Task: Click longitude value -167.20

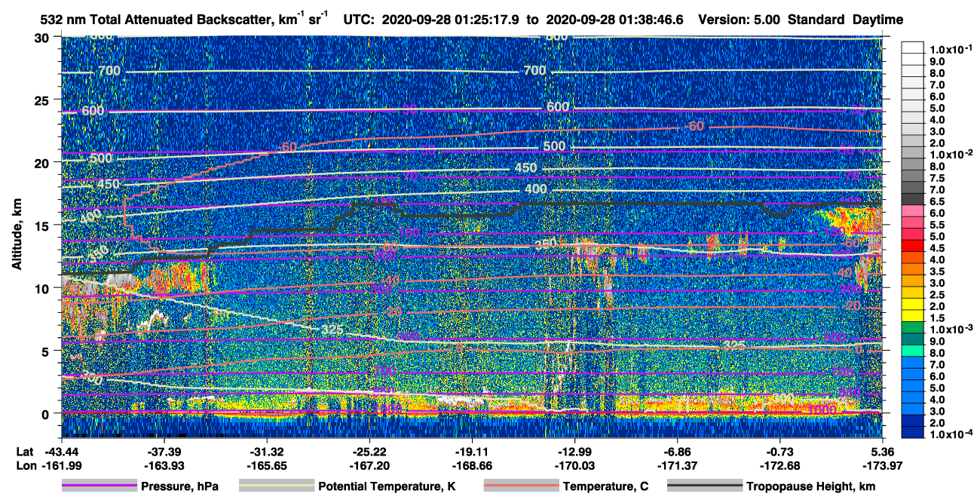Action: click(x=369, y=466)
